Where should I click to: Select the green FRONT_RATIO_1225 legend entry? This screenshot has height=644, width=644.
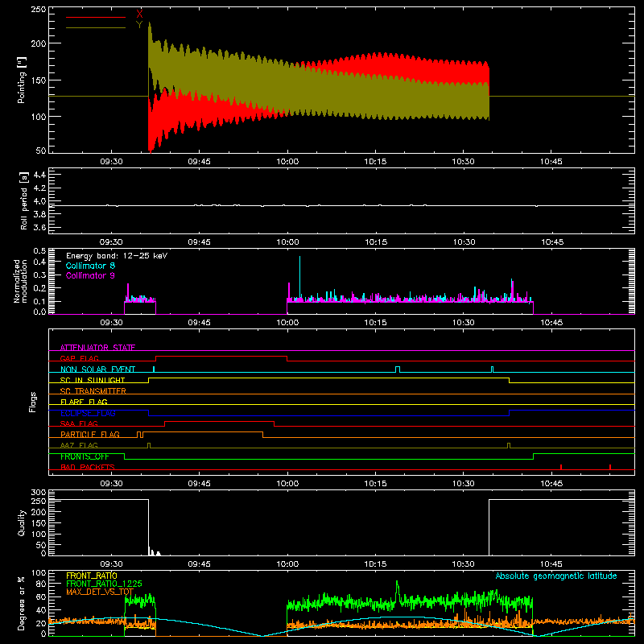(104, 584)
